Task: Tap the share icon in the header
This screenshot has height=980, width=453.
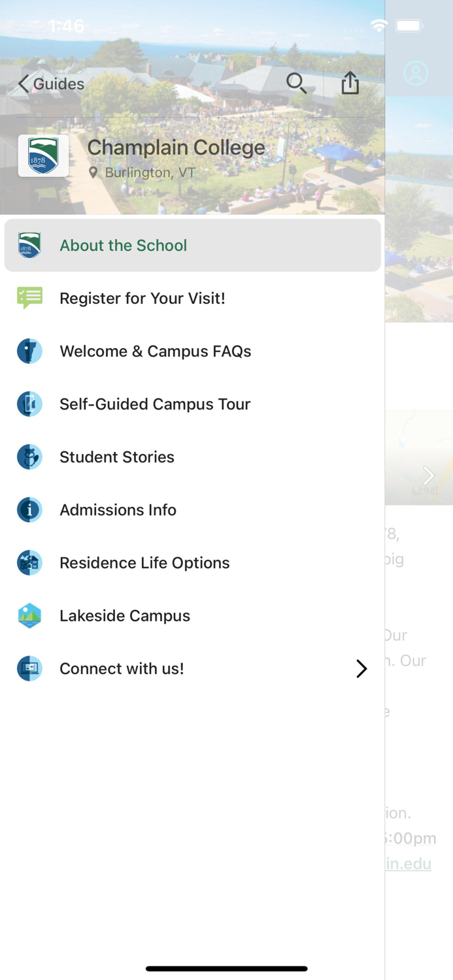Action: (x=350, y=84)
